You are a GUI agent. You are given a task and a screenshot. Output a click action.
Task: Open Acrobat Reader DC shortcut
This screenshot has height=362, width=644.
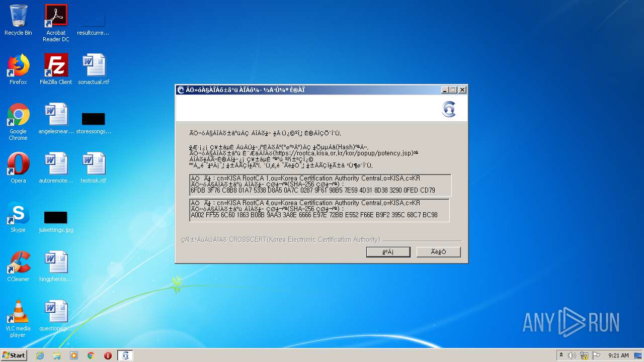56,23
